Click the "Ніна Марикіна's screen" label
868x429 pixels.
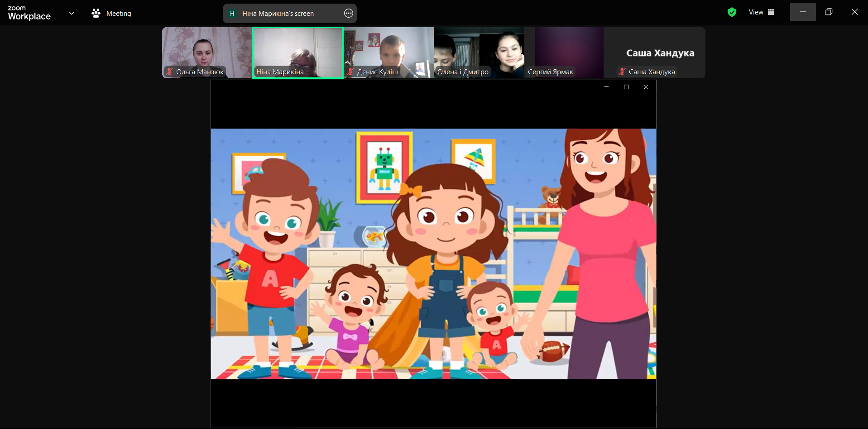278,14
